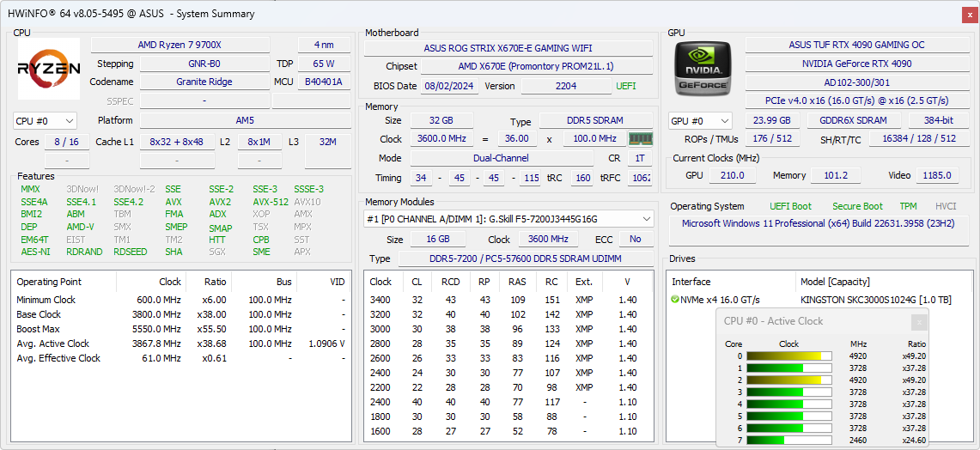980x450 pixels.
Task: Click the 3400 MHz XMP timing row
Action: (x=508, y=300)
